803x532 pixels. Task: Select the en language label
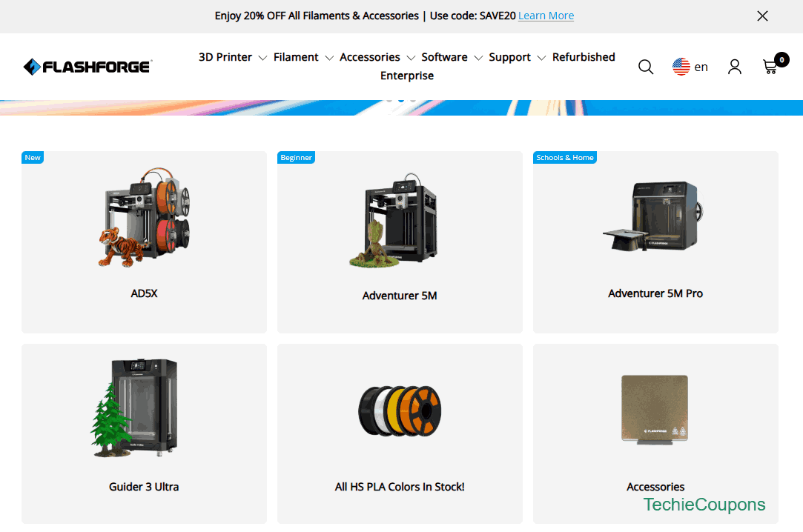(x=701, y=67)
